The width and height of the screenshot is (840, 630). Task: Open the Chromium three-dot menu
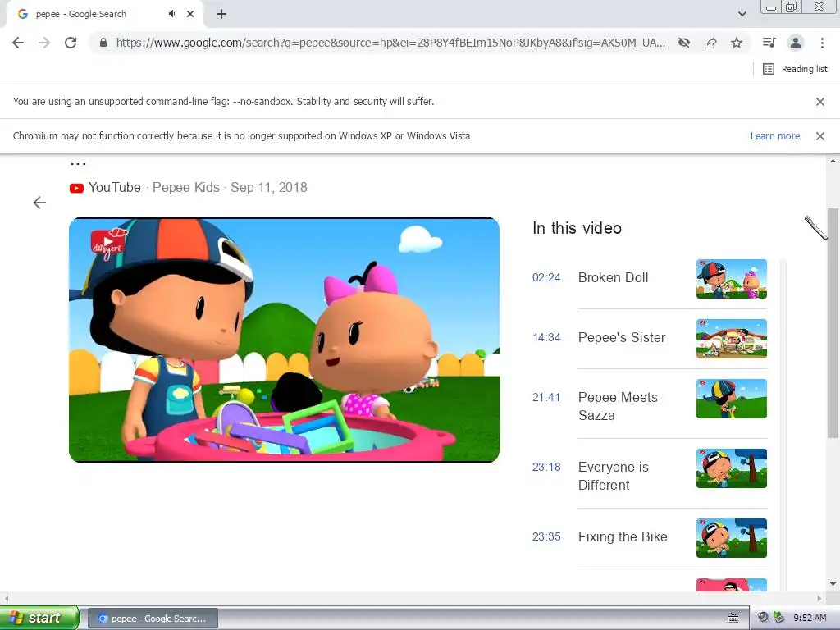tap(822, 43)
